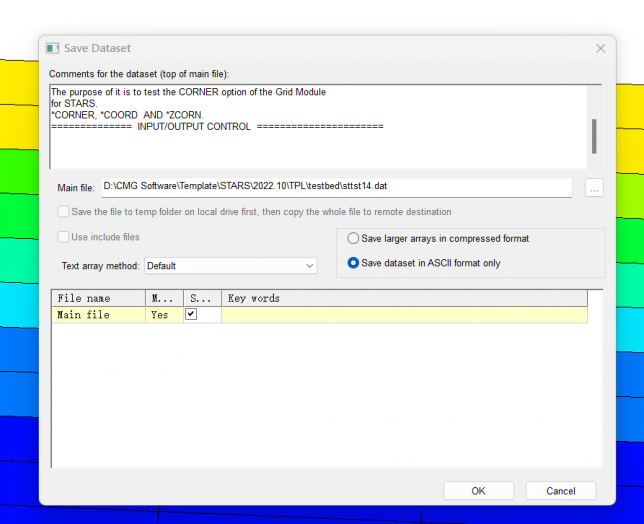
Task: Cancel the Save Dataset dialog
Action: tap(560, 491)
